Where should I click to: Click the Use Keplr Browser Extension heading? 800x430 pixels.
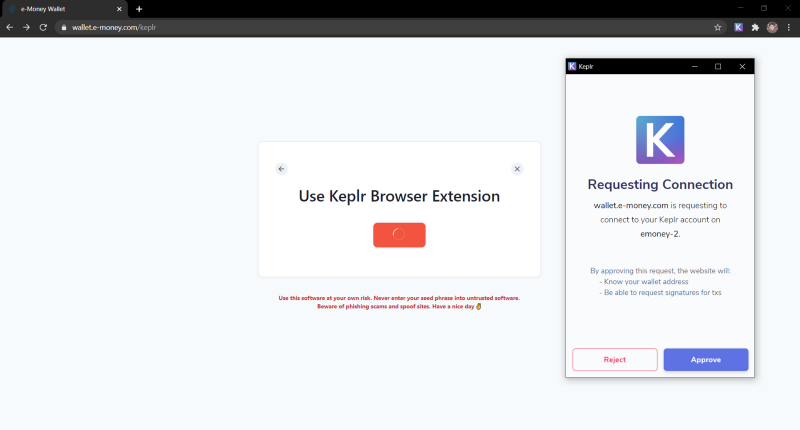pyautogui.click(x=399, y=196)
